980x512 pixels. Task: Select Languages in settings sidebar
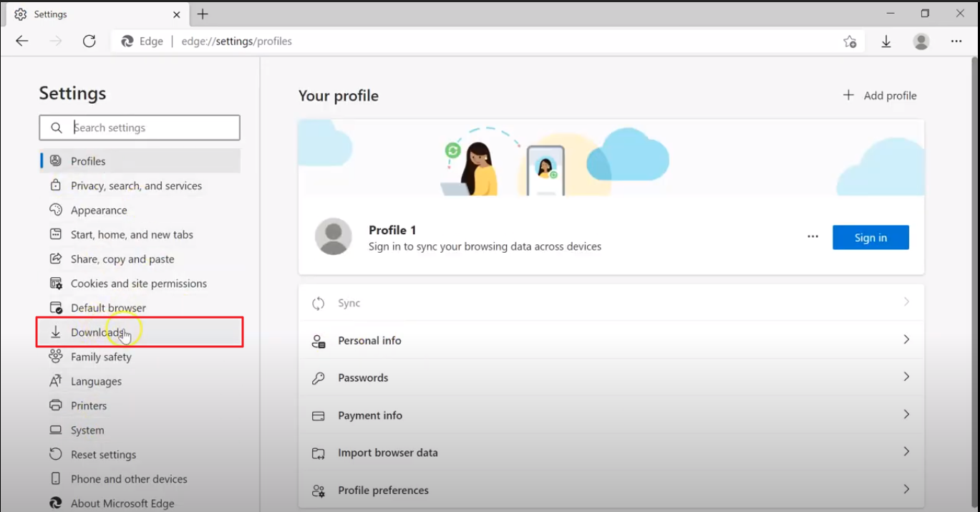(x=140, y=381)
